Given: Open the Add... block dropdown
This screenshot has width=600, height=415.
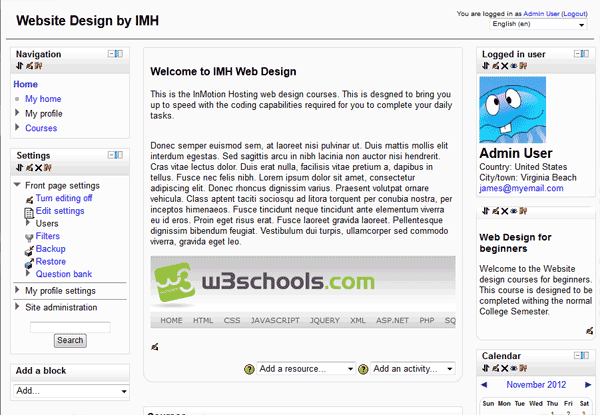Looking at the screenshot, I should (71, 391).
